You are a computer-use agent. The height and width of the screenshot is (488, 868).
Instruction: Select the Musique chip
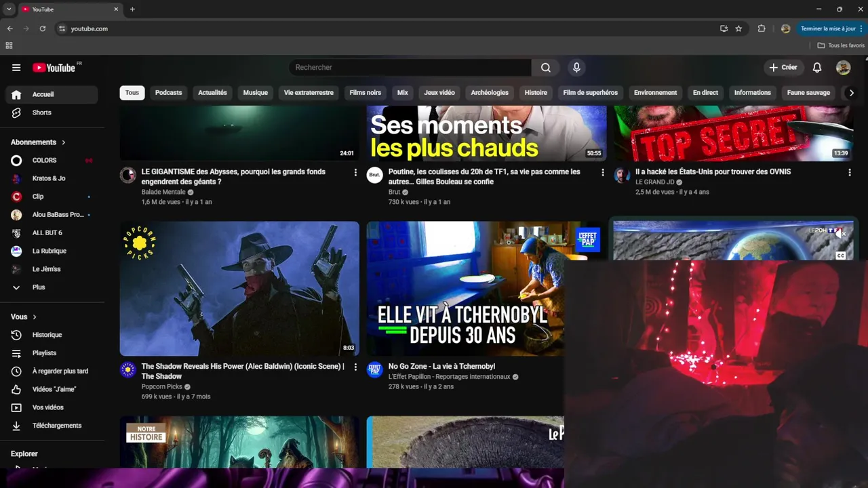coord(256,93)
